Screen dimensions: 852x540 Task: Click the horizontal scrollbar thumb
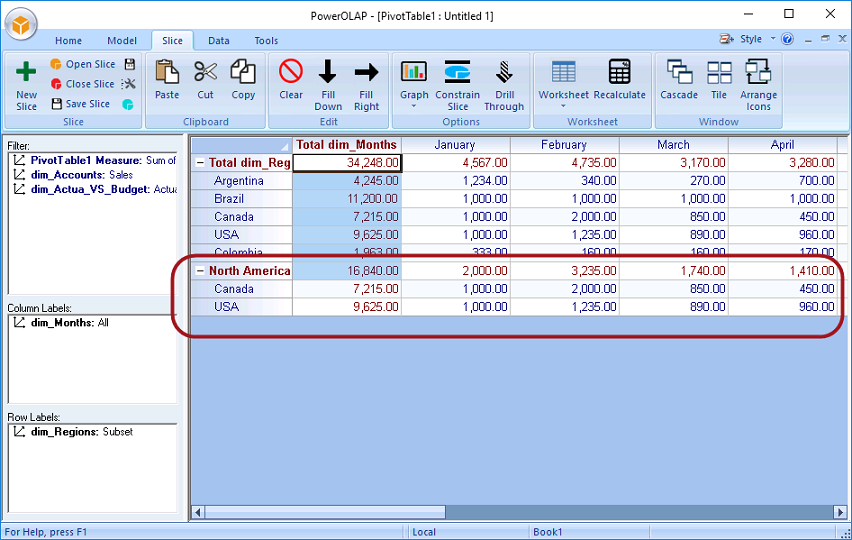pyautogui.click(x=325, y=512)
